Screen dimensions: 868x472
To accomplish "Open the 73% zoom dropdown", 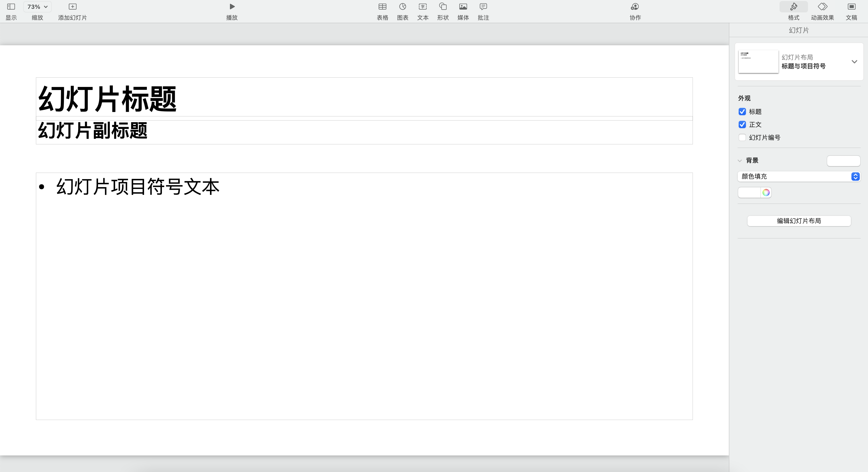I will click(x=37, y=7).
